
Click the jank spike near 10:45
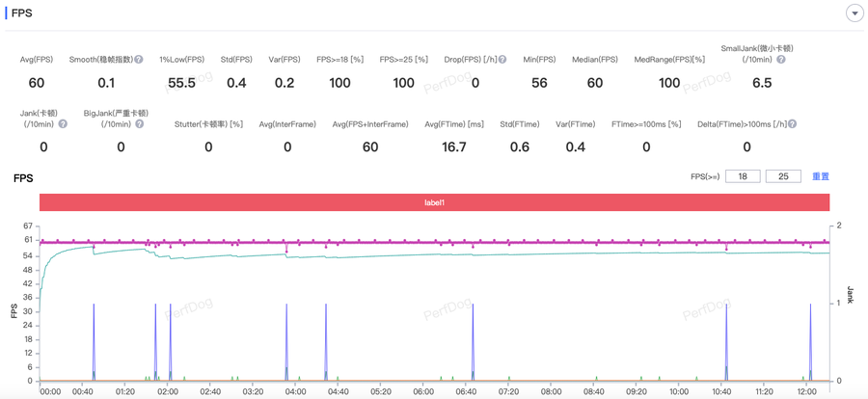pyautogui.click(x=726, y=342)
